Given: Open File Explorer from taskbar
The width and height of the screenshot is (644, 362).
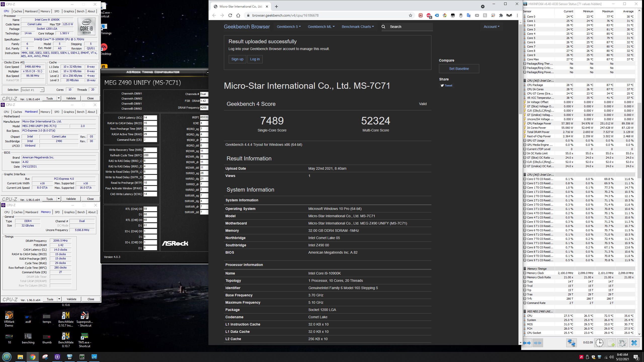Looking at the screenshot, I should (20, 357).
